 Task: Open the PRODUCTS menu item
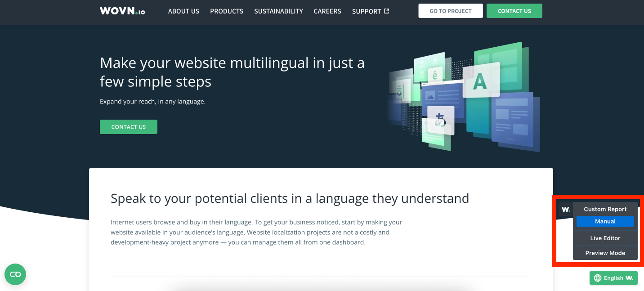coord(227,11)
